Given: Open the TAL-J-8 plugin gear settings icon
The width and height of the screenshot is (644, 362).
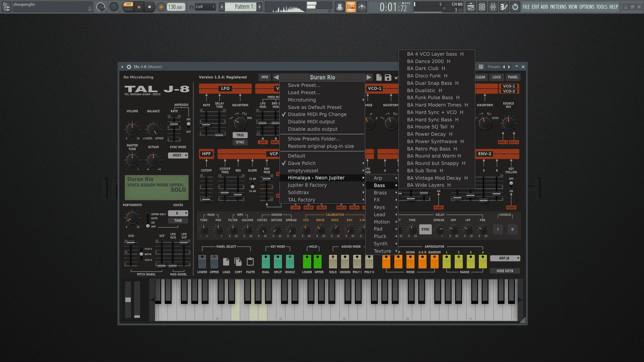Looking at the screenshot, I should point(129,67).
